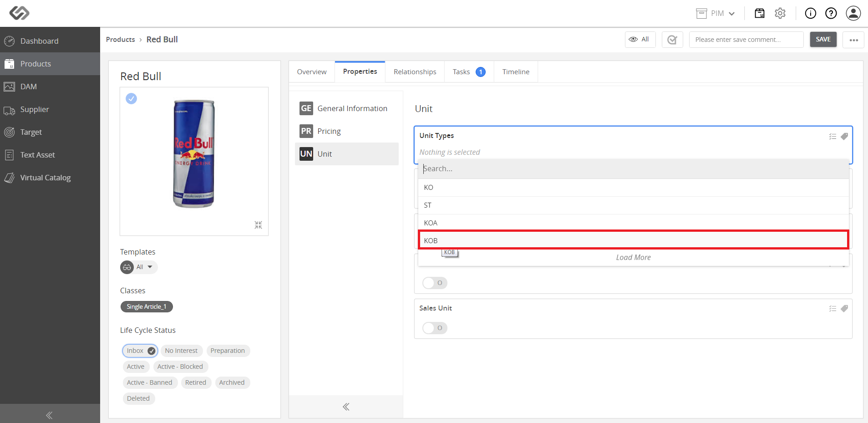Switch to the Tasks tab

pos(469,72)
